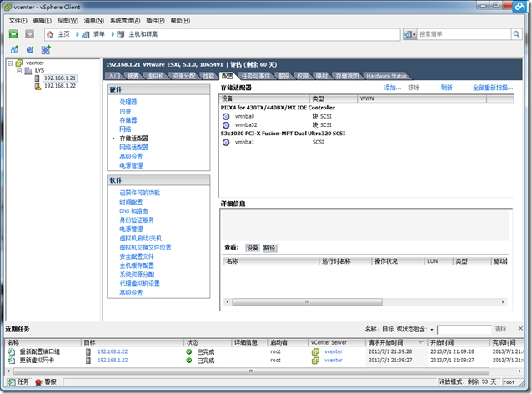The width and height of the screenshot is (532, 394).
Task: Click the 运行时名称 column header
Action: pos(345,261)
